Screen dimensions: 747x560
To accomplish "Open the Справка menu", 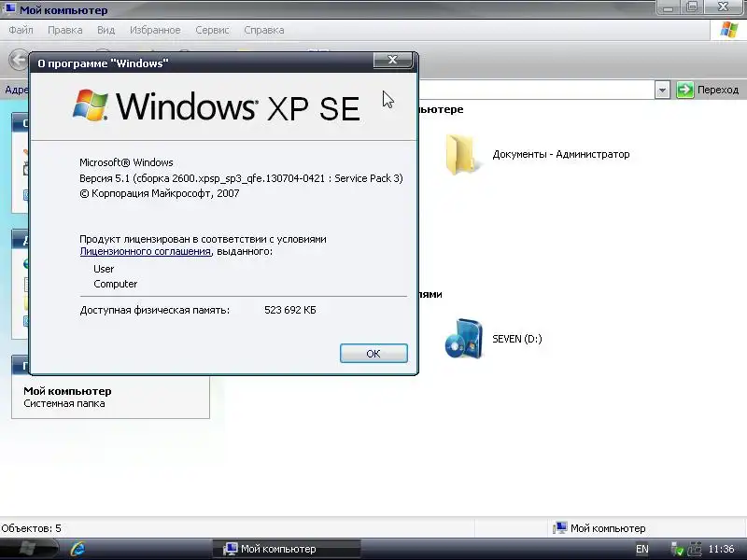I will click(x=264, y=30).
